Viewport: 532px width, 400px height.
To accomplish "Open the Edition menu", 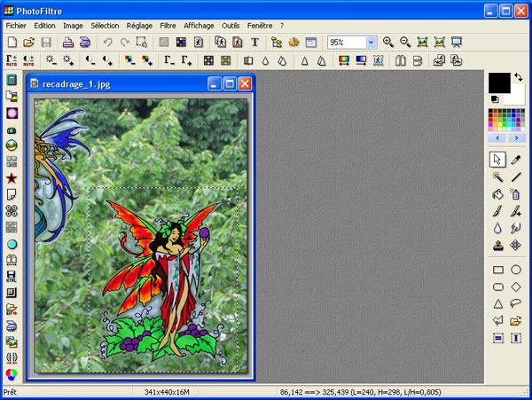I will 44,26.
